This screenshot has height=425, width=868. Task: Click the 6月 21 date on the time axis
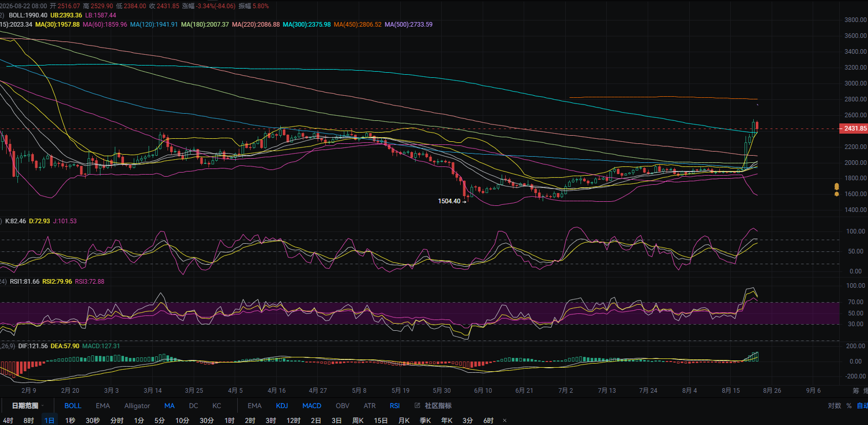[x=524, y=390]
